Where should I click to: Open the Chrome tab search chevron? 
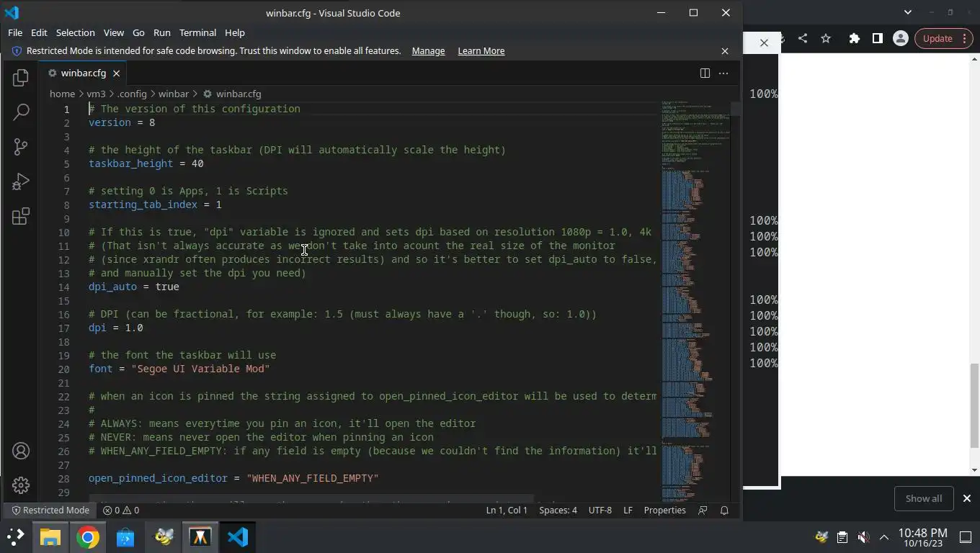pos(908,12)
